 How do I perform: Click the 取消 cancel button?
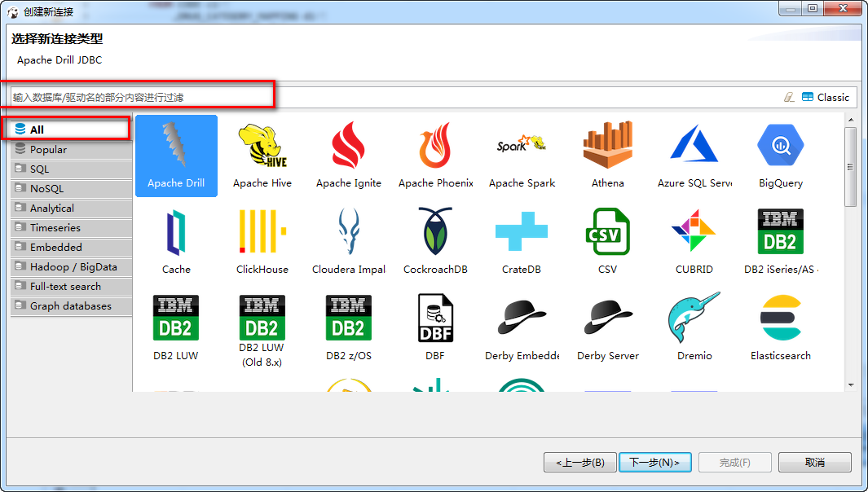815,462
